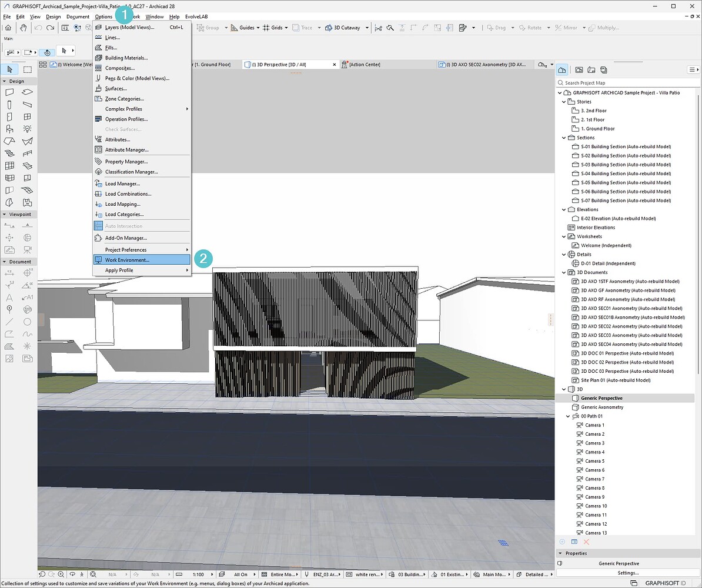Select the Marquee tool in the toolbox
This screenshot has height=588, width=702.
(x=27, y=69)
